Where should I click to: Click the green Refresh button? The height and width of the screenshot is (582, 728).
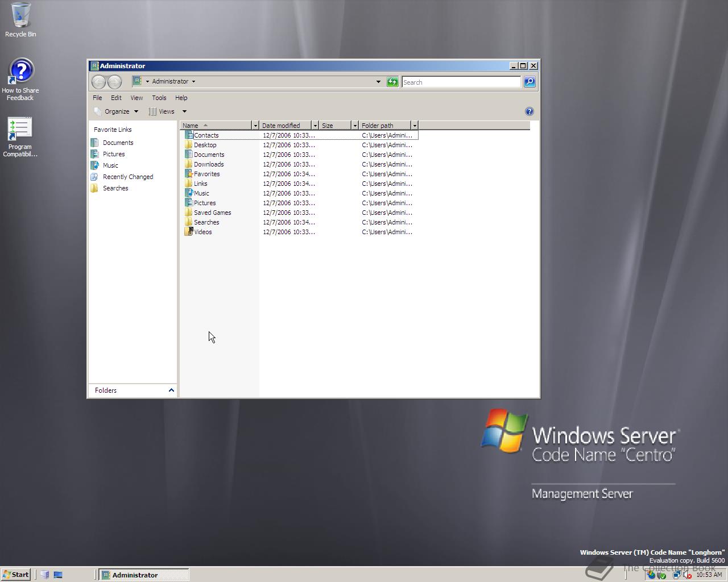pyautogui.click(x=392, y=82)
